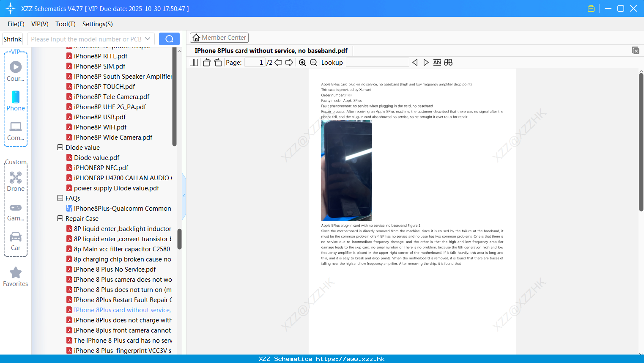Zoom out of the PDF
The image size is (644, 363).
[314, 63]
